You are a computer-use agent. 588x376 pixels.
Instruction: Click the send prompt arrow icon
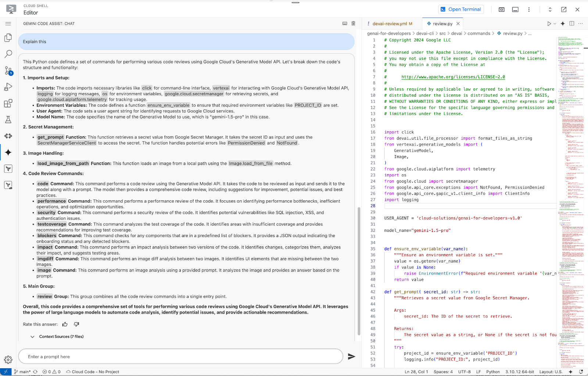(351, 357)
